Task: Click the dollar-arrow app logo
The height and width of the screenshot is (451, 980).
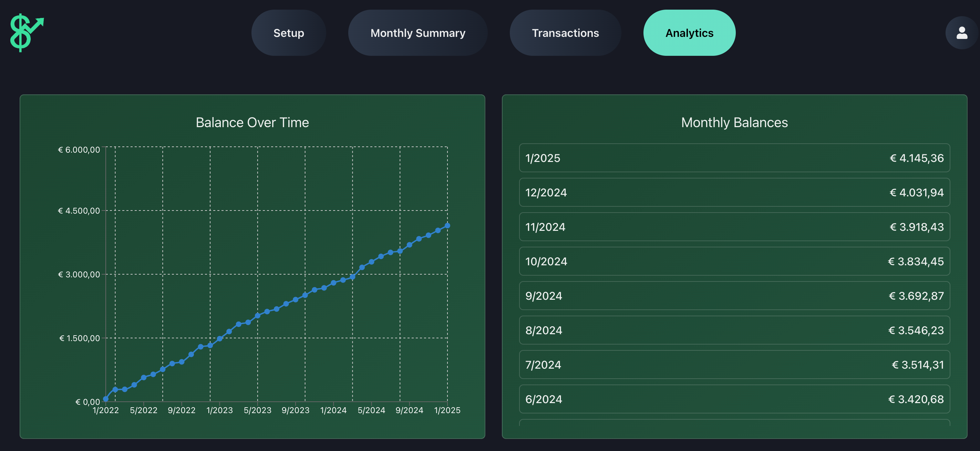Action: [x=27, y=33]
